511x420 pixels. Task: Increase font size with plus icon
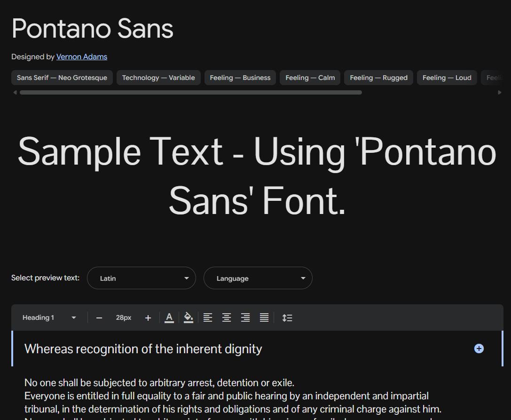[148, 318]
